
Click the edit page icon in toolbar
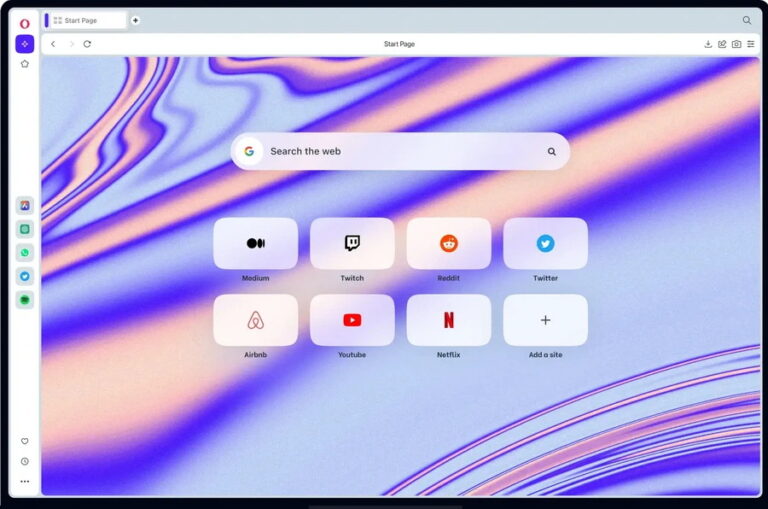click(722, 44)
